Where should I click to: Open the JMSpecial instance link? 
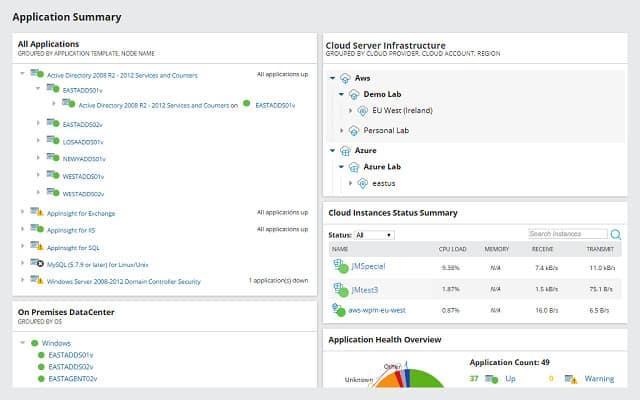click(368, 267)
